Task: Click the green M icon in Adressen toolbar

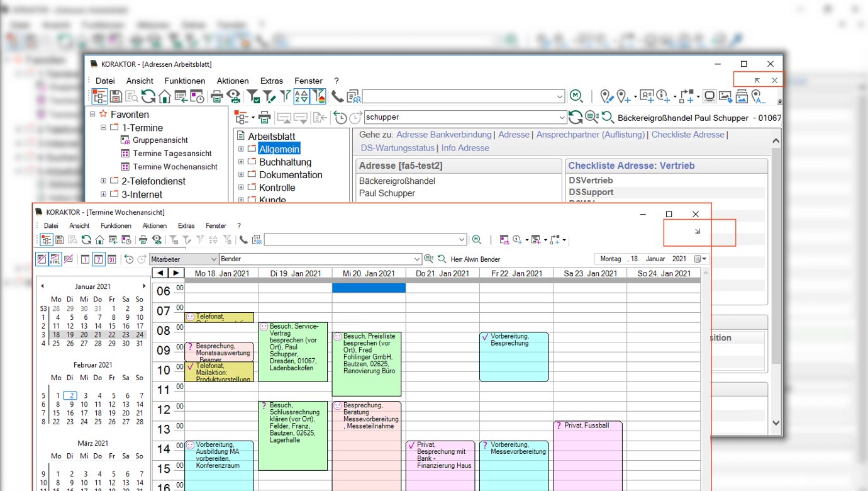Action: coord(576,96)
